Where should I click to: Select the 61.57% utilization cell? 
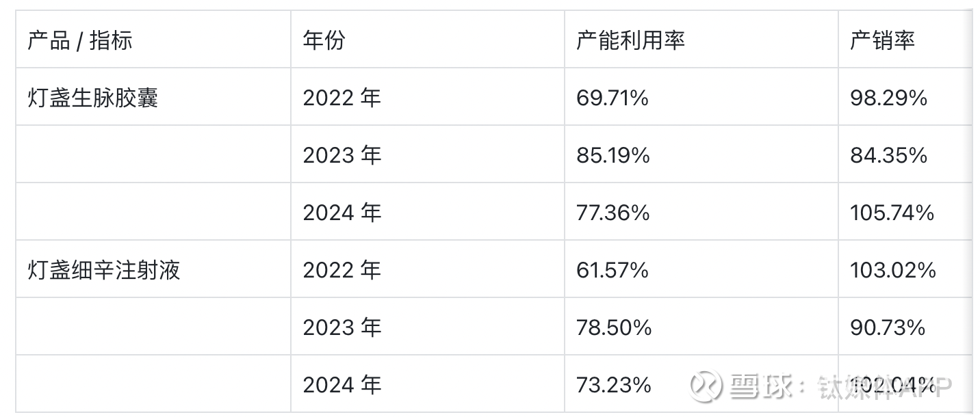[x=612, y=271]
